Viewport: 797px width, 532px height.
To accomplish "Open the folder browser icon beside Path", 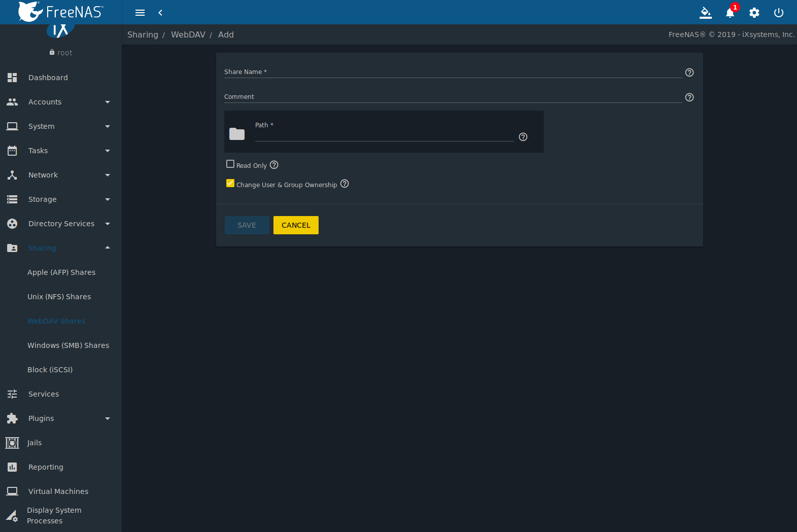I will pyautogui.click(x=237, y=134).
